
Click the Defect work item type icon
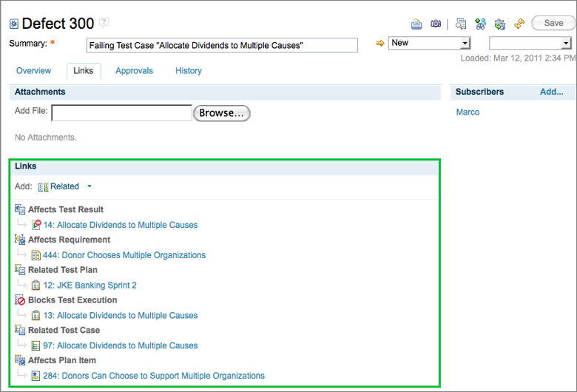coord(13,24)
